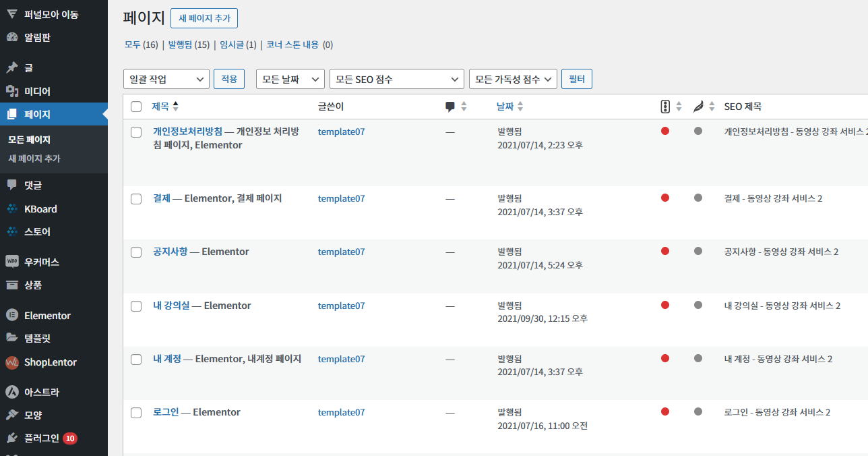Click SEO title 내 강의실 - 동영상 강좌 서비스 2

point(782,306)
